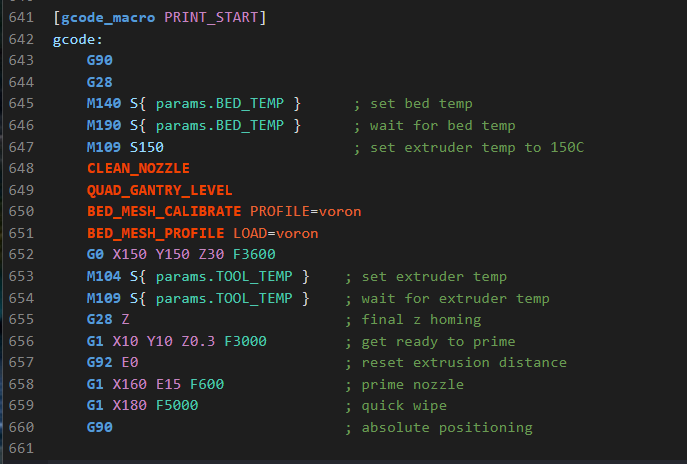Click the '; wait for bed temp' comment

point(435,126)
